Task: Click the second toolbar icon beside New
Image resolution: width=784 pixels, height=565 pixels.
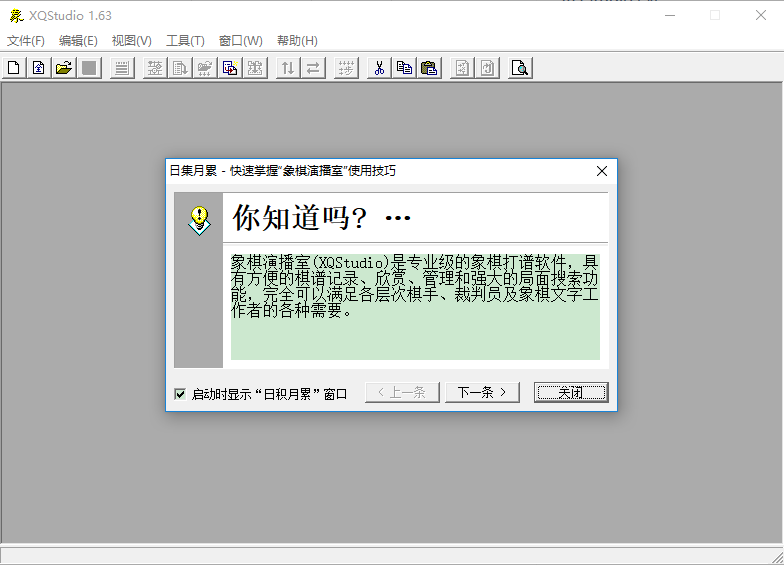Action: pos(39,68)
